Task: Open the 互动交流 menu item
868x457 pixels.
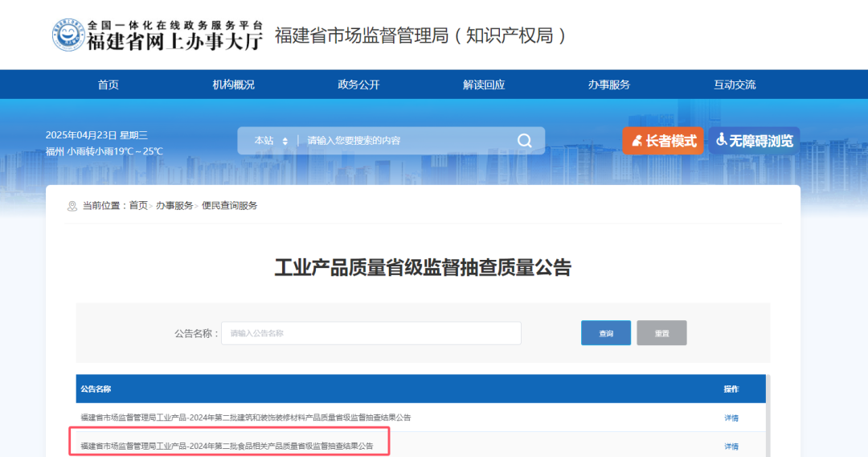Action: click(735, 84)
